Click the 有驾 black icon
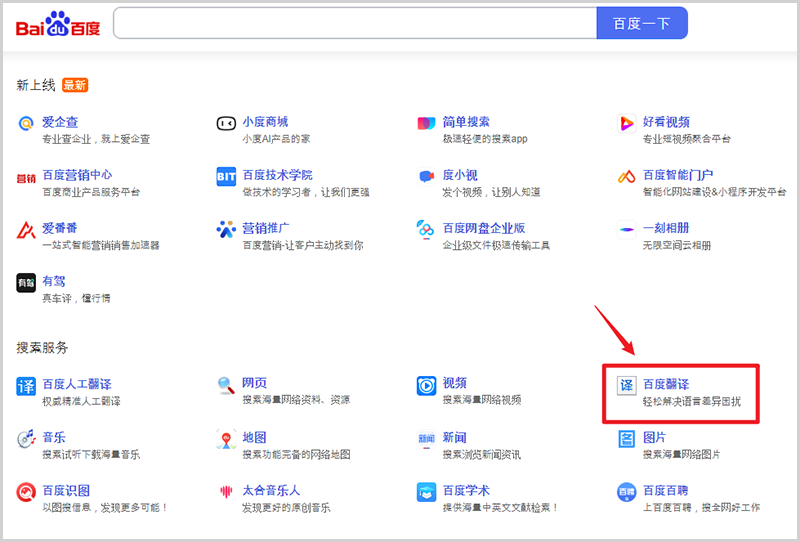 [x=26, y=283]
